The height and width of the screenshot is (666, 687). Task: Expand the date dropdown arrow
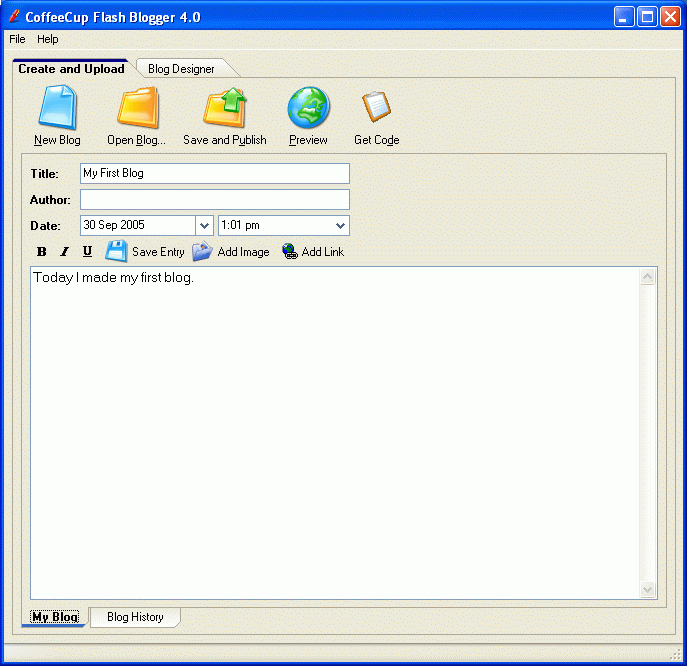pos(204,226)
